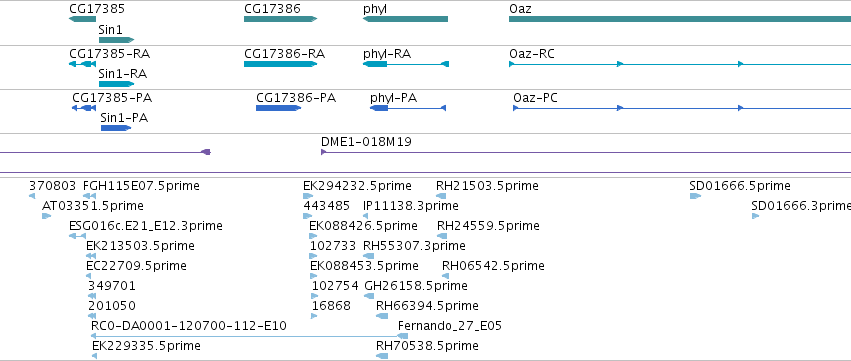Click the Sin1-PA protein glyph
The image size is (851, 361).
tap(116, 128)
